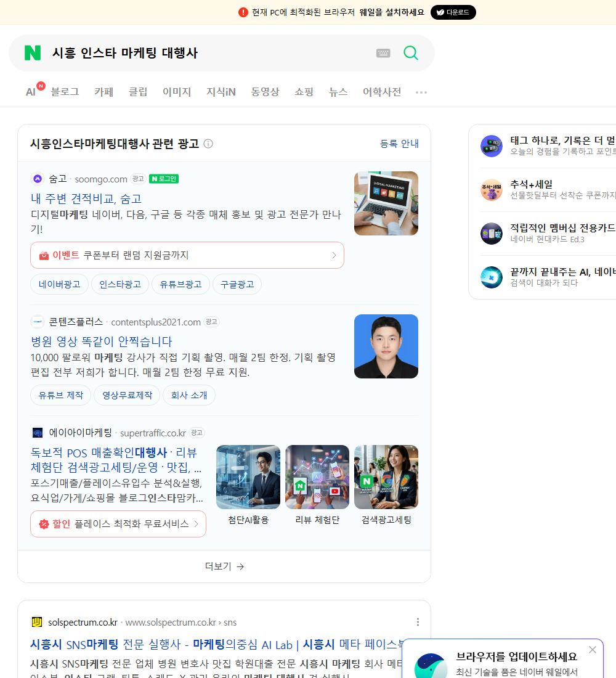
Task: Click the 다운로드 button in top banner
Action: pos(453,12)
